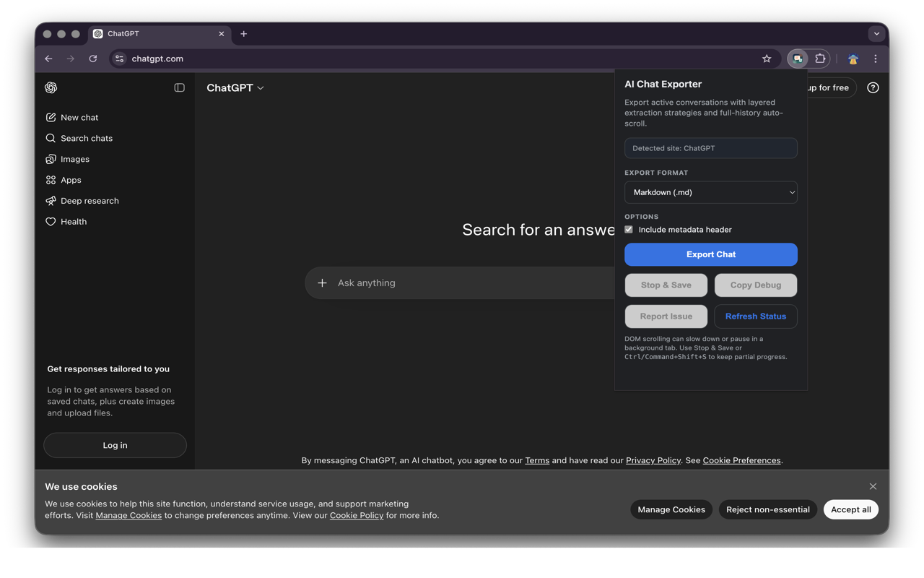Screen dimensions: 924x578
Task: Select the ChatGPT browser tab
Action: point(159,34)
